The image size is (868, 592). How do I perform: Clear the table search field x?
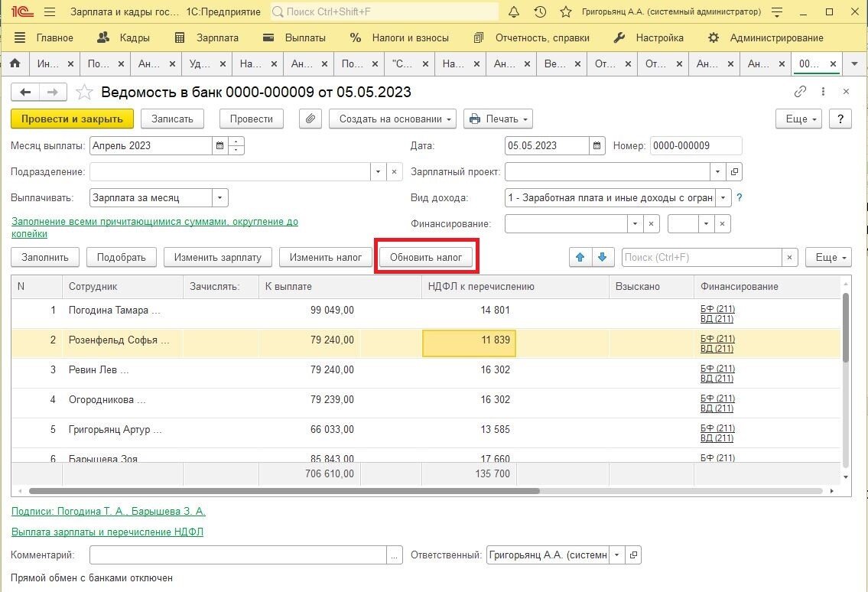[789, 257]
